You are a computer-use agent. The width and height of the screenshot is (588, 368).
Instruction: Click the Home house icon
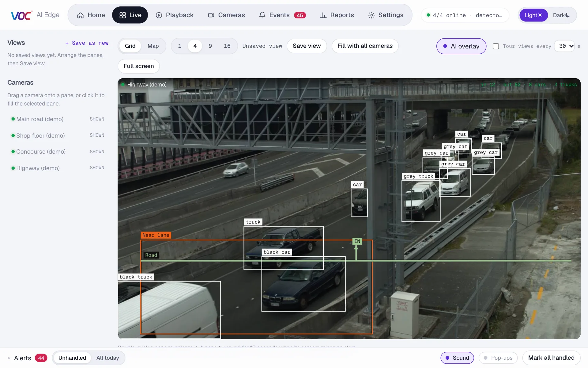80,15
